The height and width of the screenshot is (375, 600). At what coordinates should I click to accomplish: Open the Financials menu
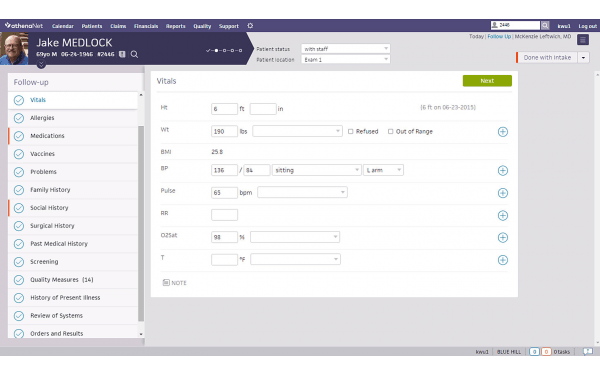[146, 26]
